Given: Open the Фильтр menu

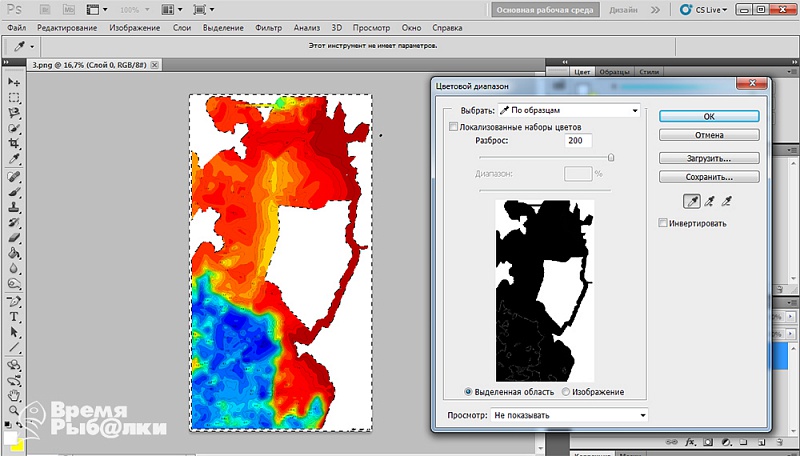Looking at the screenshot, I should coord(268,28).
